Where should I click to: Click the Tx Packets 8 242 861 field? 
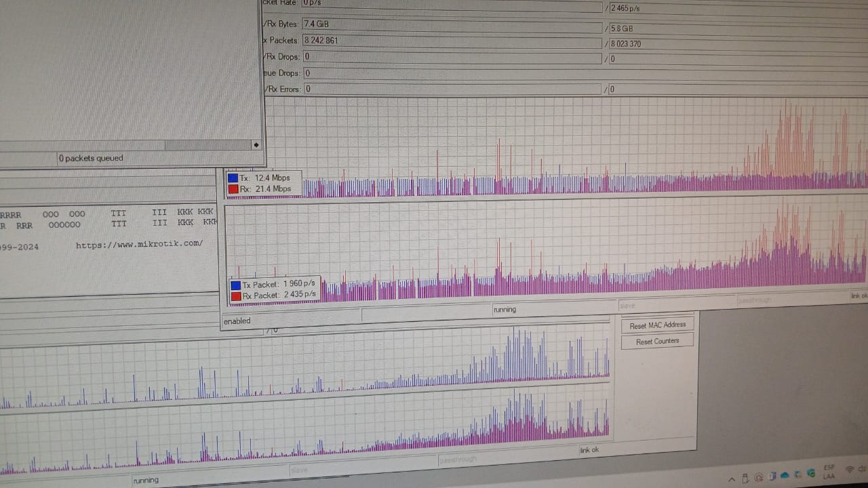click(x=451, y=41)
